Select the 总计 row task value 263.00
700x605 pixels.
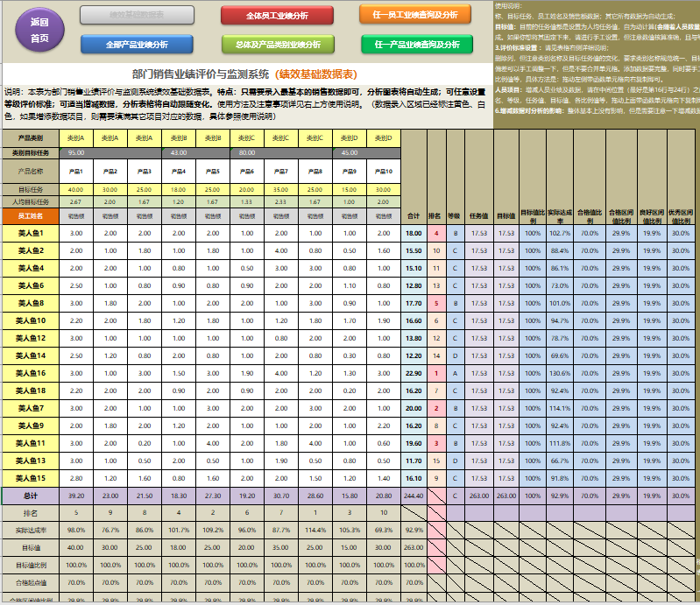click(479, 496)
